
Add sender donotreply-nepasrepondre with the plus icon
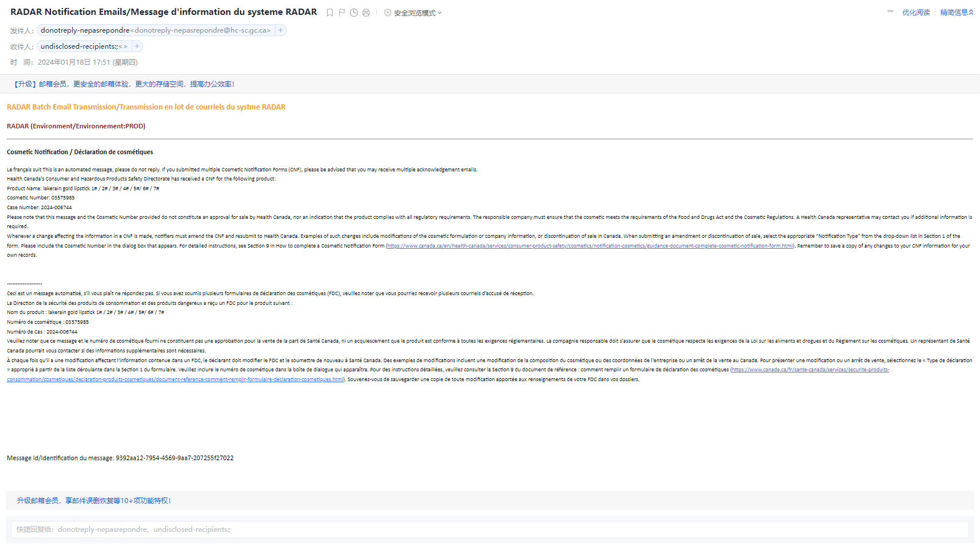coord(281,30)
